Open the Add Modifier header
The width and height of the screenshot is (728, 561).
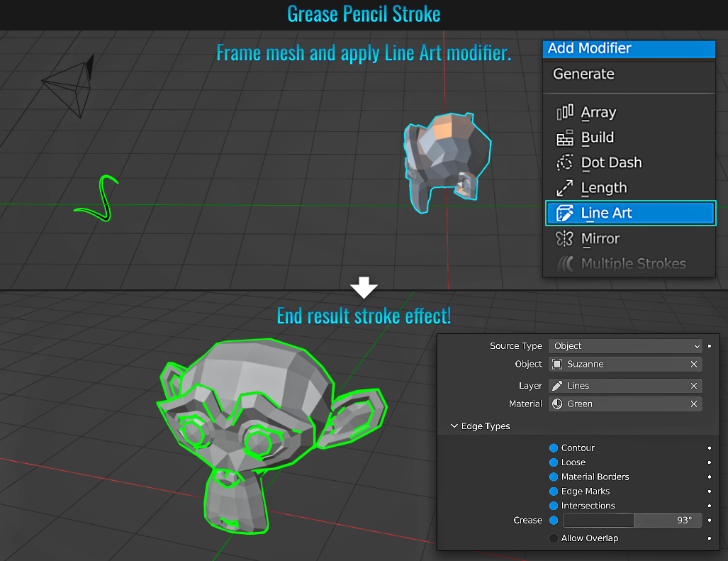pyautogui.click(x=629, y=48)
